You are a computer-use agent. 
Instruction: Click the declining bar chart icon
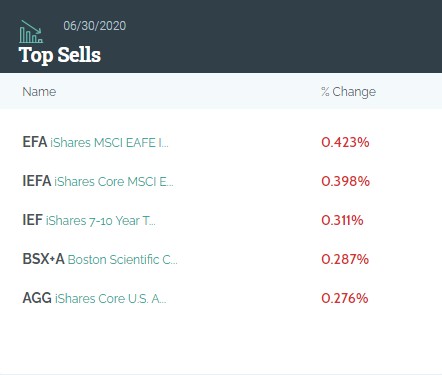tap(31, 32)
